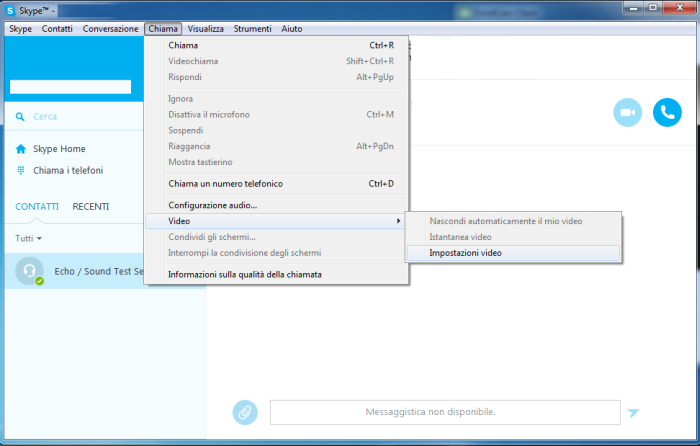The height and width of the screenshot is (446, 700).
Task: Click the Skype Home house icon
Action: (x=21, y=149)
